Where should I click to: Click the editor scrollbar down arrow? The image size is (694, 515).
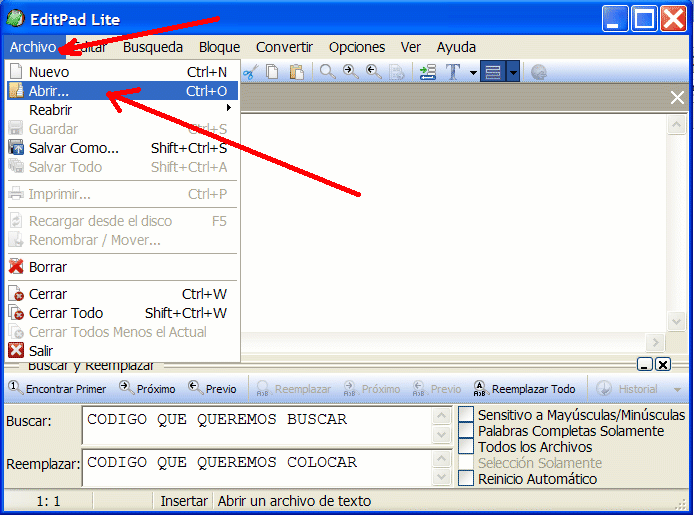point(676,321)
